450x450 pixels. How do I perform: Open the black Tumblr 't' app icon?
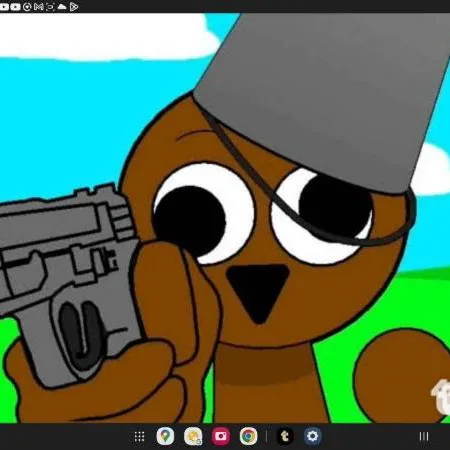click(285, 436)
